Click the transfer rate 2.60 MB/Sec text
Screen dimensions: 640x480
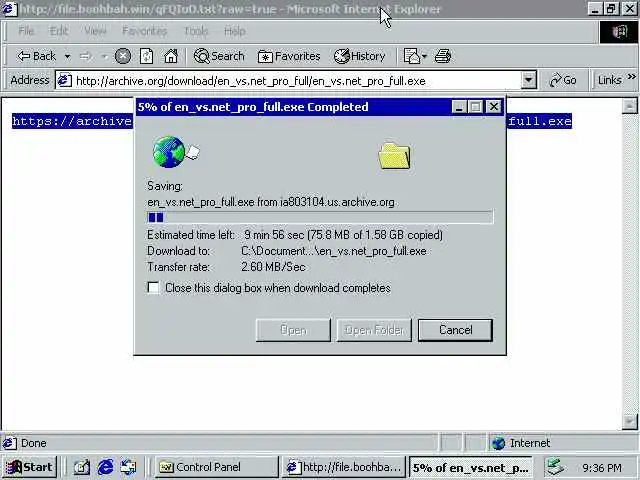[x=273, y=267]
